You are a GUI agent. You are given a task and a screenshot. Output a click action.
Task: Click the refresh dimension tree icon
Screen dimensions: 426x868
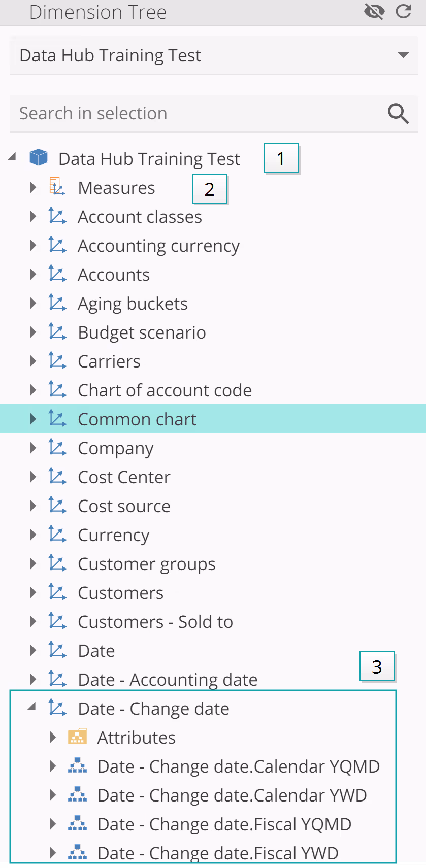point(404,11)
